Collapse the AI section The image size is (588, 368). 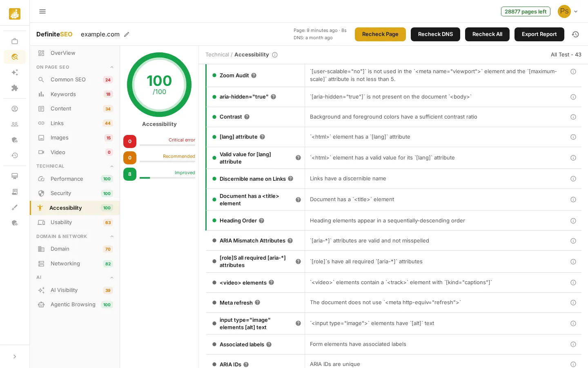pyautogui.click(x=112, y=278)
